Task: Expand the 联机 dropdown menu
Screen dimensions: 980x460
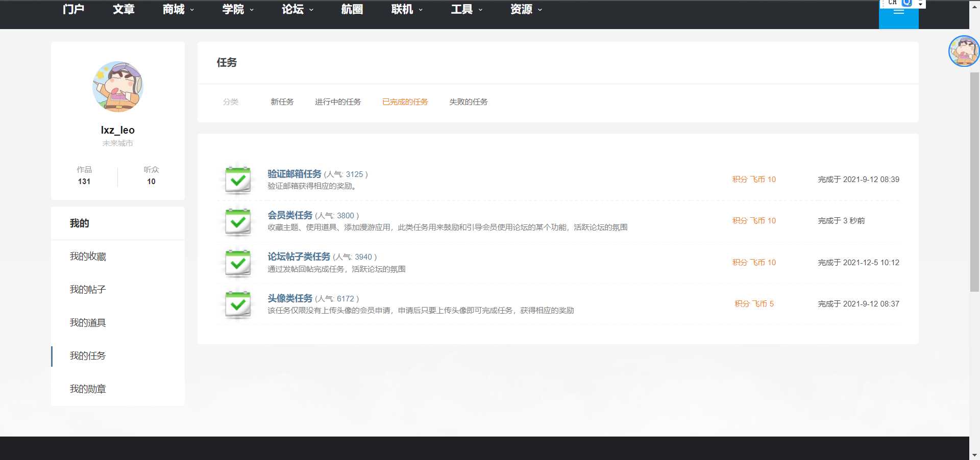Action: (407, 9)
